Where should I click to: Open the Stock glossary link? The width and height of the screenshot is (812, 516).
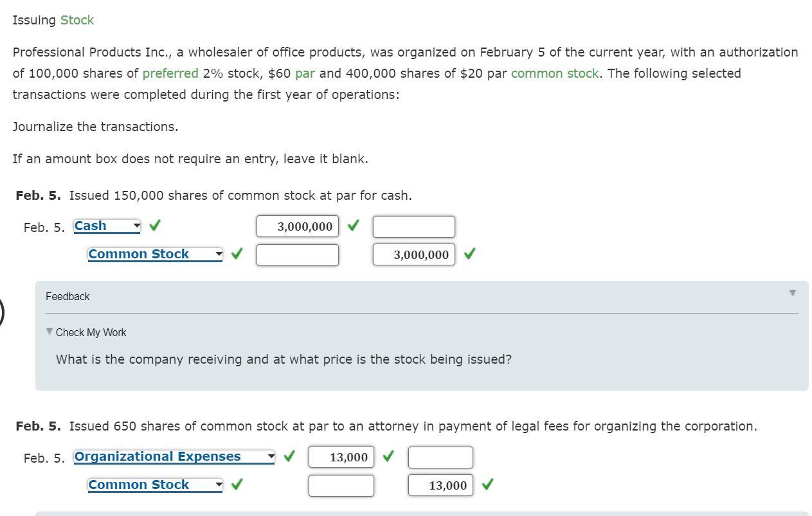click(77, 20)
